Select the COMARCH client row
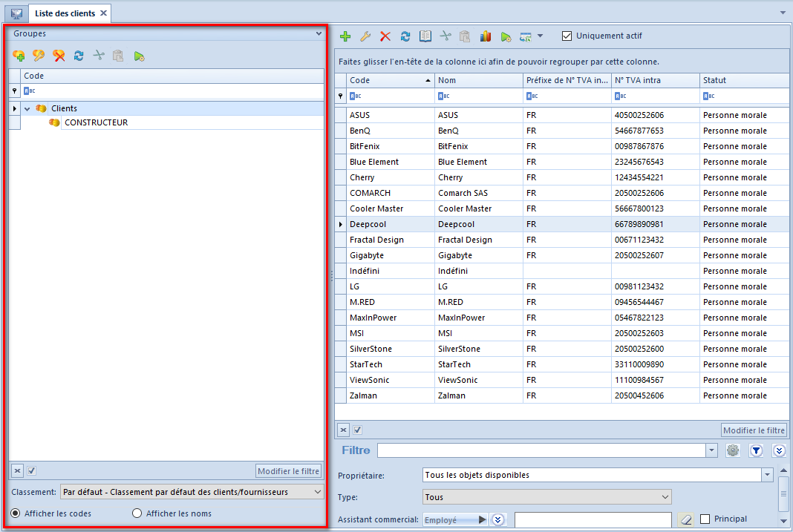The height and width of the screenshot is (532, 793). [562, 193]
